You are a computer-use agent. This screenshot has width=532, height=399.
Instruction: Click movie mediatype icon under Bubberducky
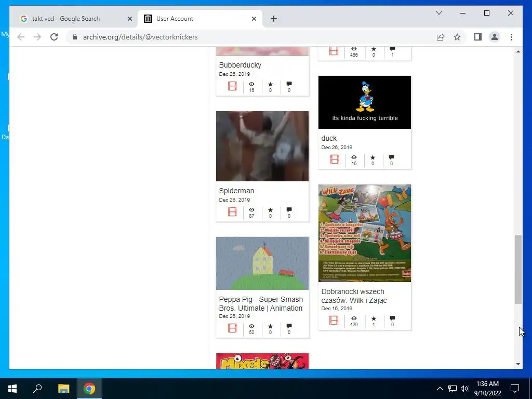232,86
